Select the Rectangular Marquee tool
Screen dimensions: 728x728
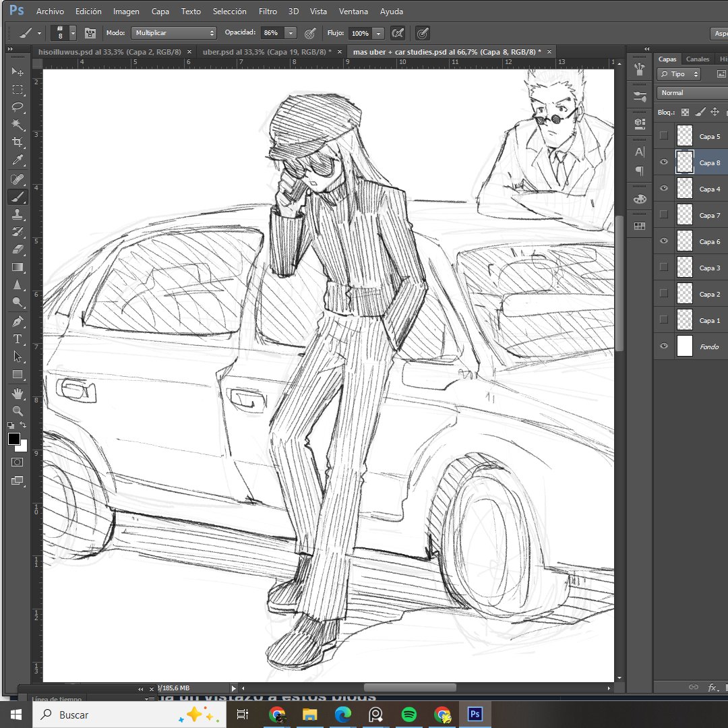tap(17, 90)
